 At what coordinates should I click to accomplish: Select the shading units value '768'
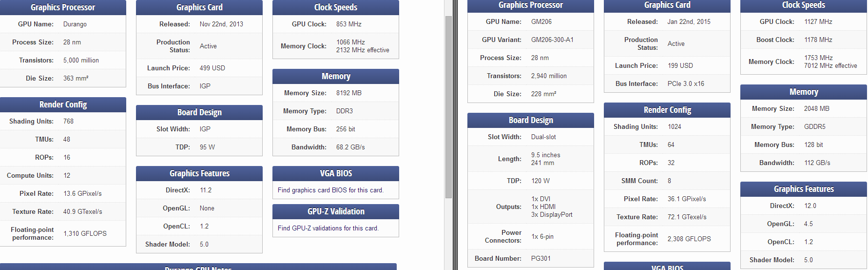pos(68,121)
